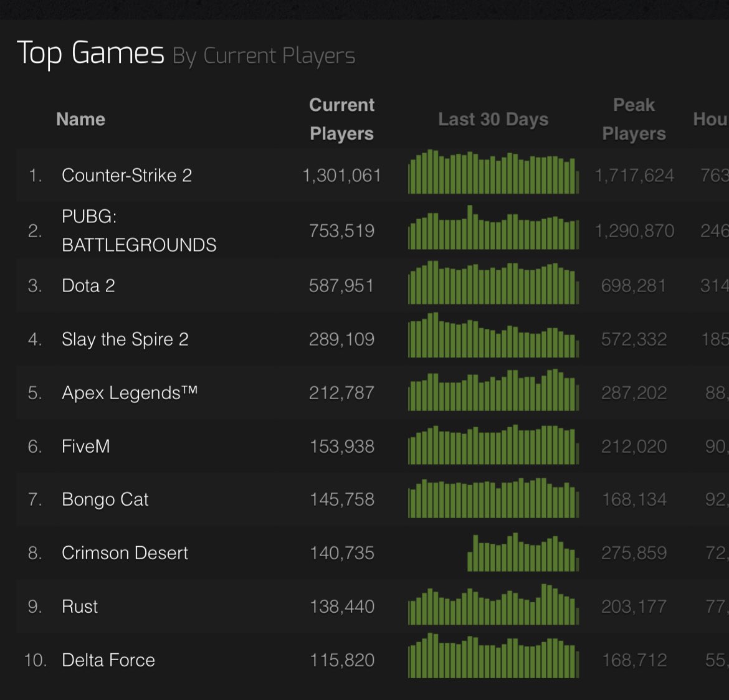Select peak players value 275,859
Screen dimensions: 729x700
(x=634, y=553)
